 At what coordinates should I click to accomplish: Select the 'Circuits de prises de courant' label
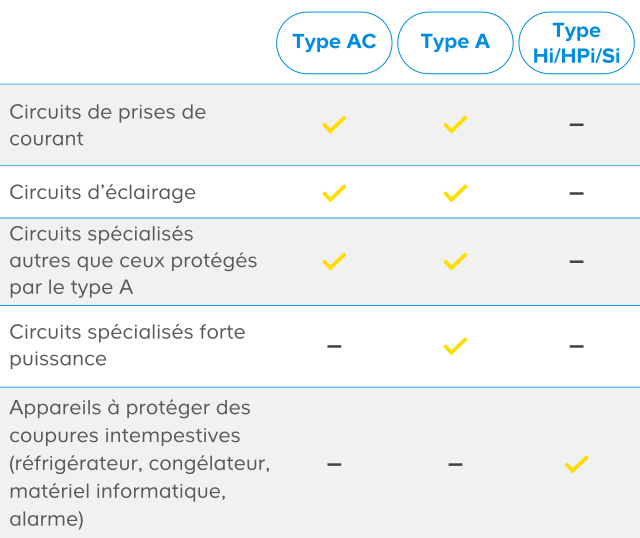pos(107,125)
